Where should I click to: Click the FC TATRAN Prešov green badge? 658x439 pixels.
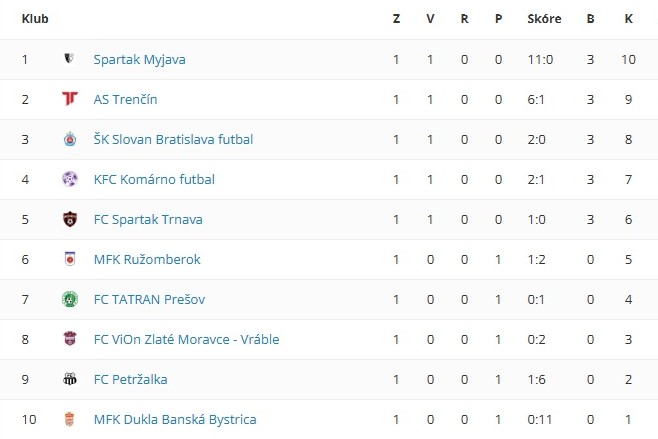(x=70, y=299)
